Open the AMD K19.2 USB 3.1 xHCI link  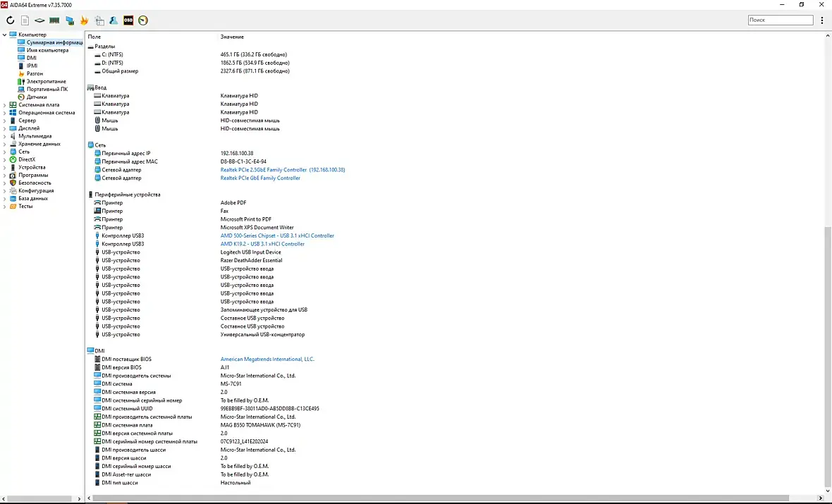[262, 244]
